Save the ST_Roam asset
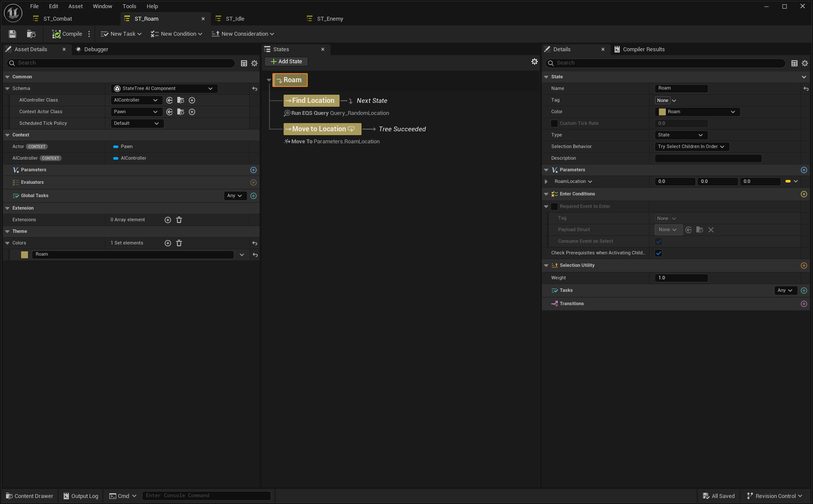Screen dimensions: 813x504 pos(12,34)
